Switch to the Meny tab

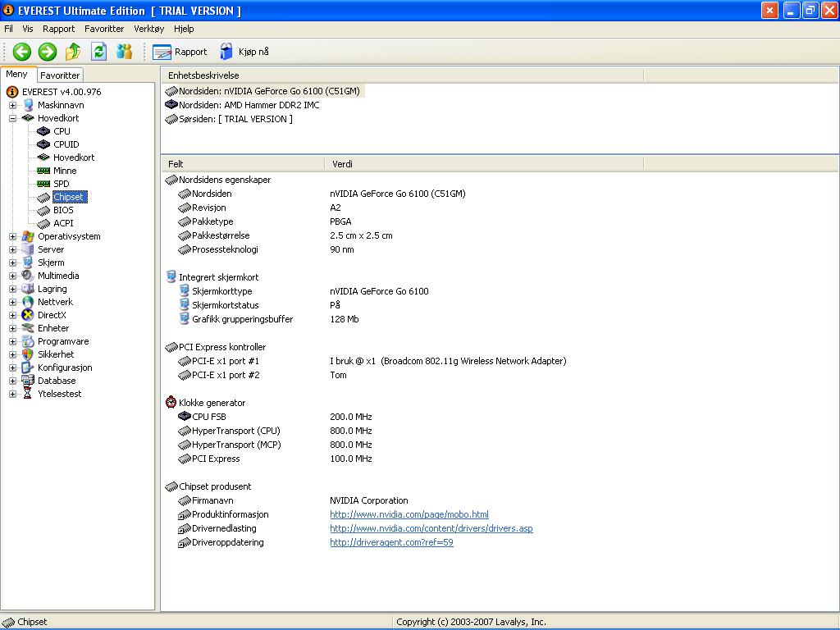click(17, 74)
